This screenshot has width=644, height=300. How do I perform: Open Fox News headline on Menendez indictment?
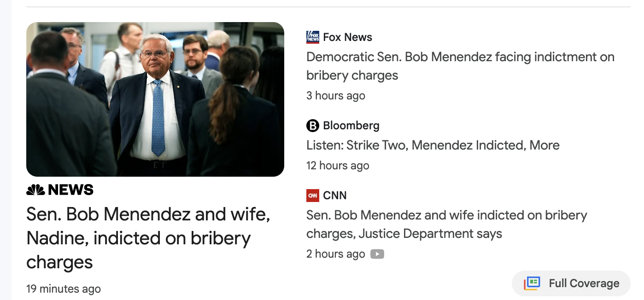click(460, 66)
